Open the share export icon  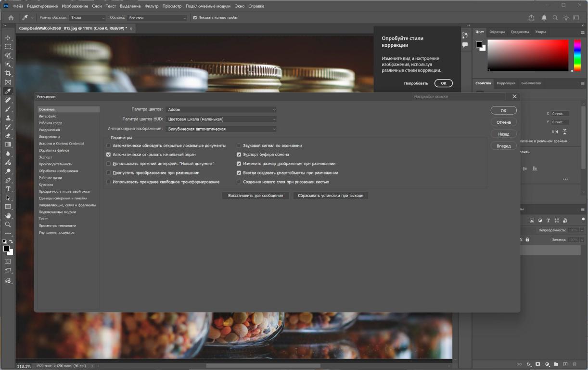(x=531, y=18)
